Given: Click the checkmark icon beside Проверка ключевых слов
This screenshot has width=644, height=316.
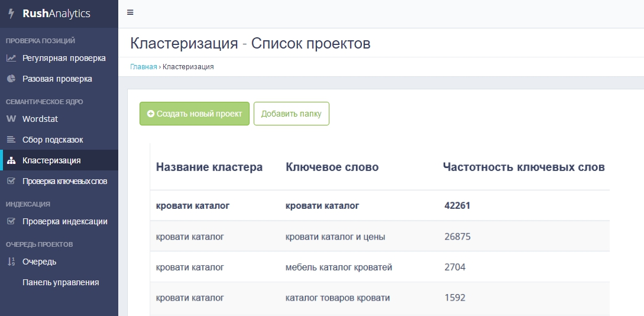Looking at the screenshot, I should [11, 181].
